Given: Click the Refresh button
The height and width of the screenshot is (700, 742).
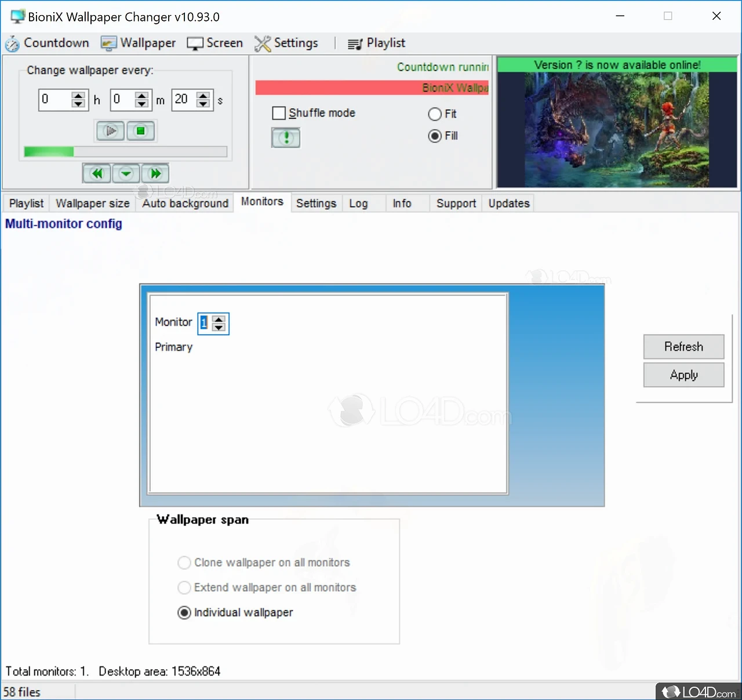Looking at the screenshot, I should click(684, 347).
